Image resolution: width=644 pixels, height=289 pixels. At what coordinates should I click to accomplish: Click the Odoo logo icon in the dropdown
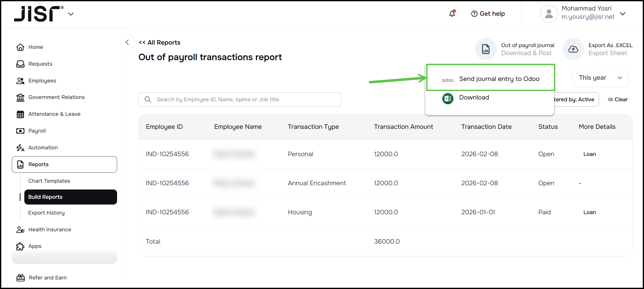pyautogui.click(x=448, y=80)
